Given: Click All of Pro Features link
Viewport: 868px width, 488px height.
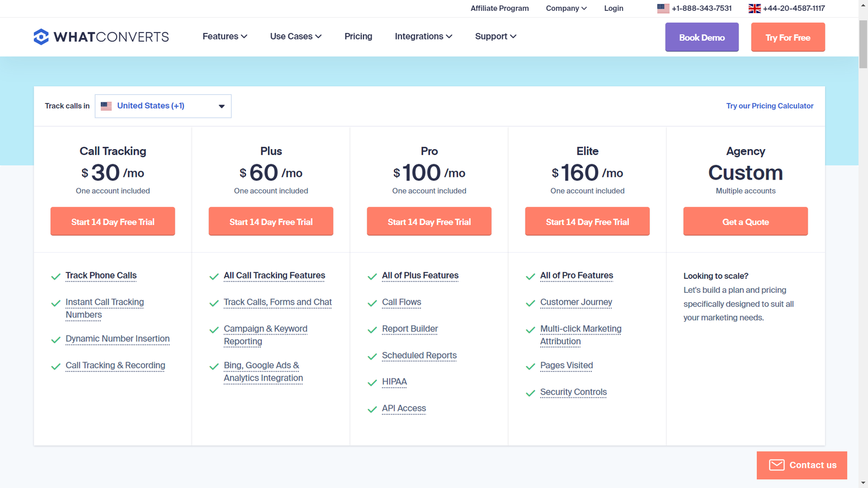Looking at the screenshot, I should click(577, 275).
